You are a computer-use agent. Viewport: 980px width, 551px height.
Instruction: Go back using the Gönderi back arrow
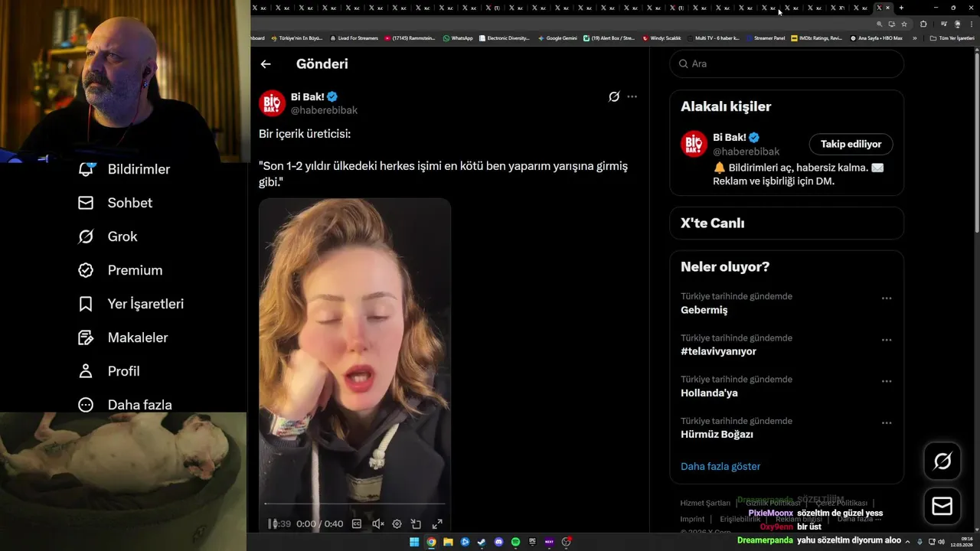point(266,64)
